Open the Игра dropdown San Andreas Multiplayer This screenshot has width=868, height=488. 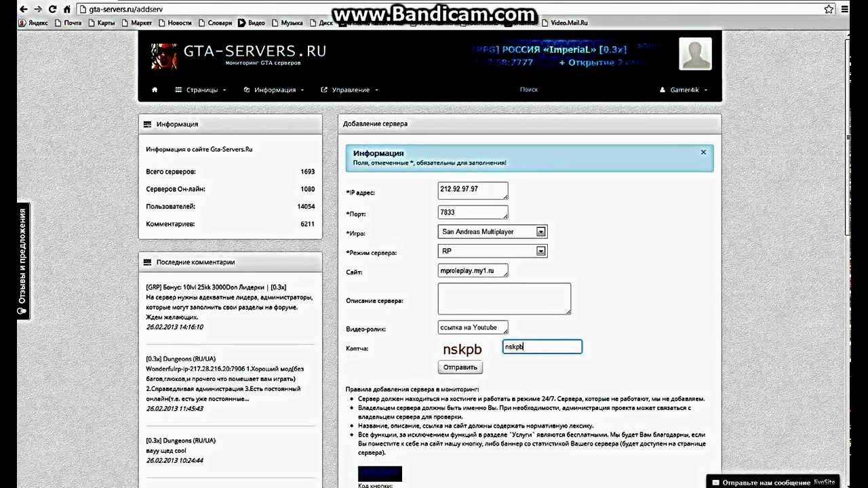pyautogui.click(x=492, y=232)
